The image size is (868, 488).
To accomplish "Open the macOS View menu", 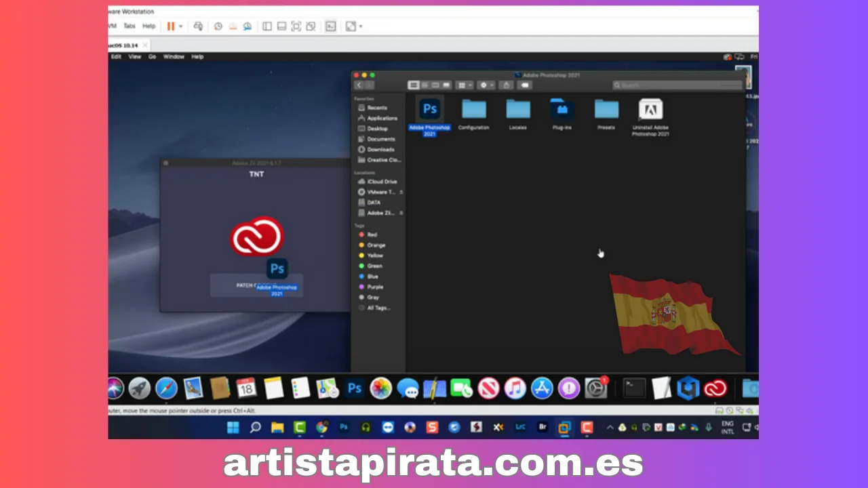I will coord(135,57).
